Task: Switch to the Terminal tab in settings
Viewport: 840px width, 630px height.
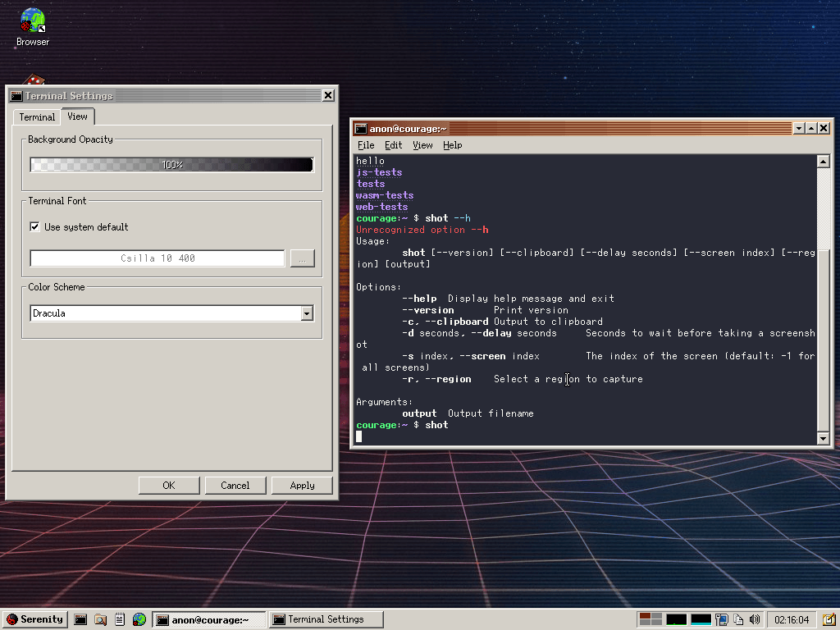Action: click(x=37, y=117)
